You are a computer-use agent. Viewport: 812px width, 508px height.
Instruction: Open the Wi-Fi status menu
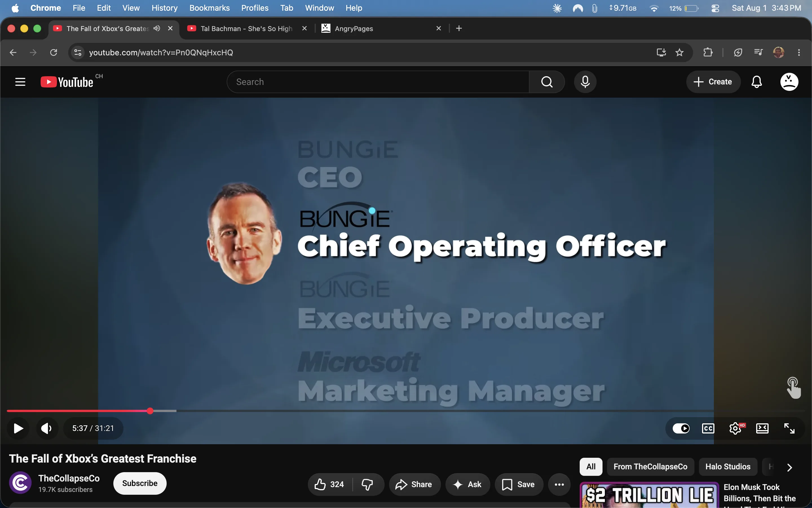click(x=654, y=8)
